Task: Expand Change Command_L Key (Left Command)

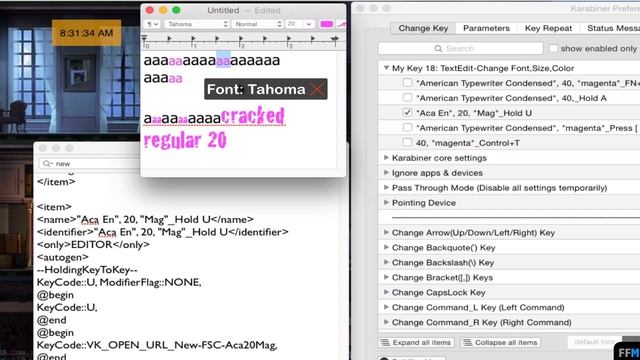Action: click(386, 307)
